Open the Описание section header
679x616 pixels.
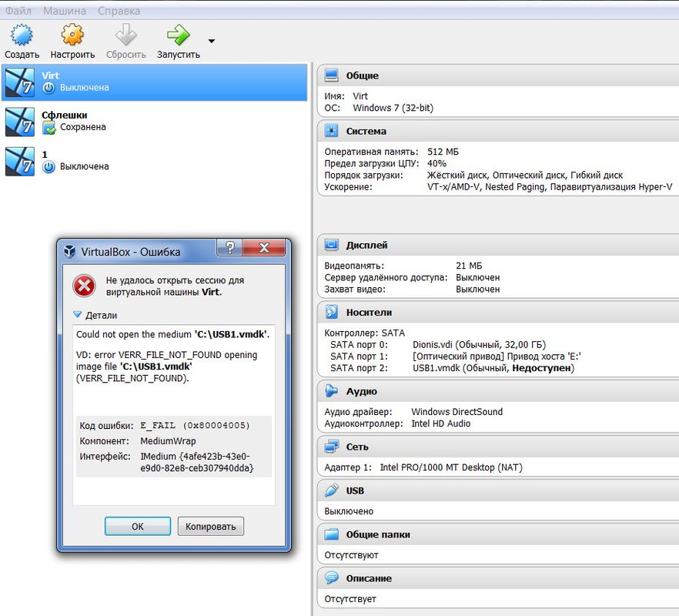click(499, 577)
